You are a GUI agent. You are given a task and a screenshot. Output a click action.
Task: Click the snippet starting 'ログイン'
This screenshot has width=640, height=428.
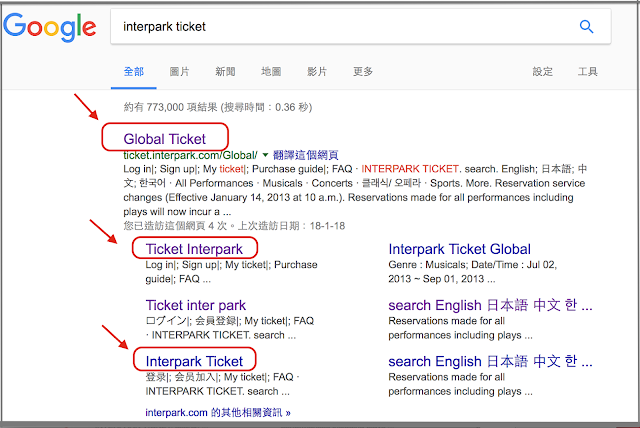click(230, 328)
